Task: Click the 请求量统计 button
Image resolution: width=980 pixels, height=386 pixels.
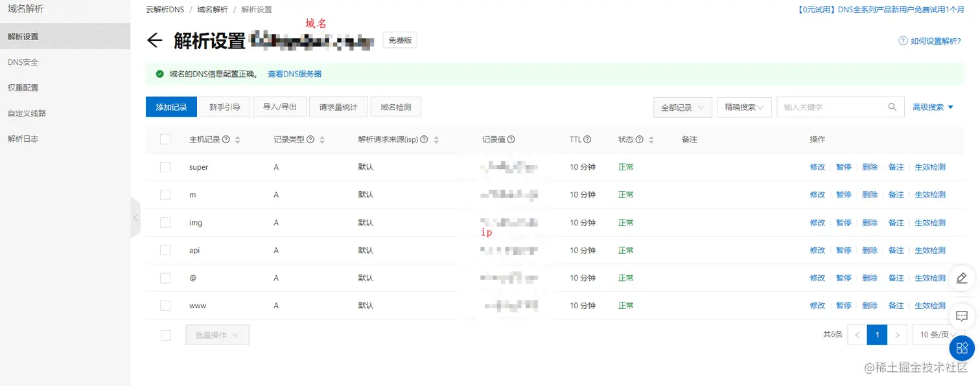Action: click(338, 107)
